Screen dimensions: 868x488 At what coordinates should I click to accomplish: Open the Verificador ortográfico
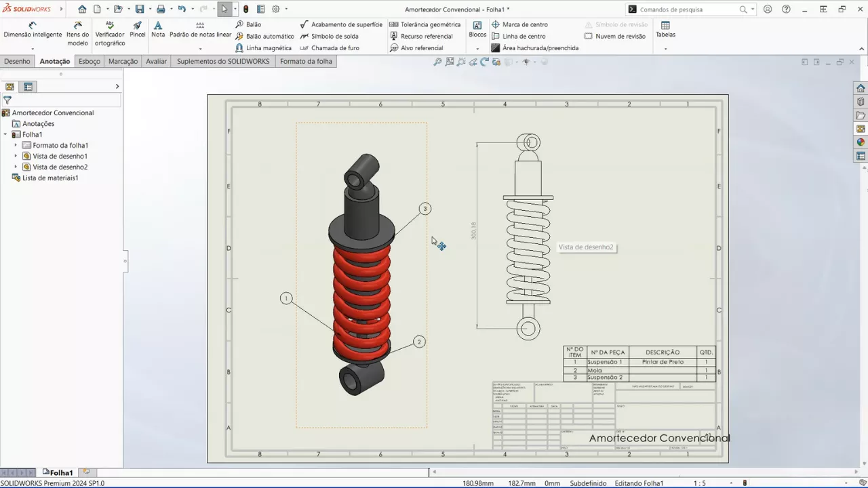click(x=109, y=34)
